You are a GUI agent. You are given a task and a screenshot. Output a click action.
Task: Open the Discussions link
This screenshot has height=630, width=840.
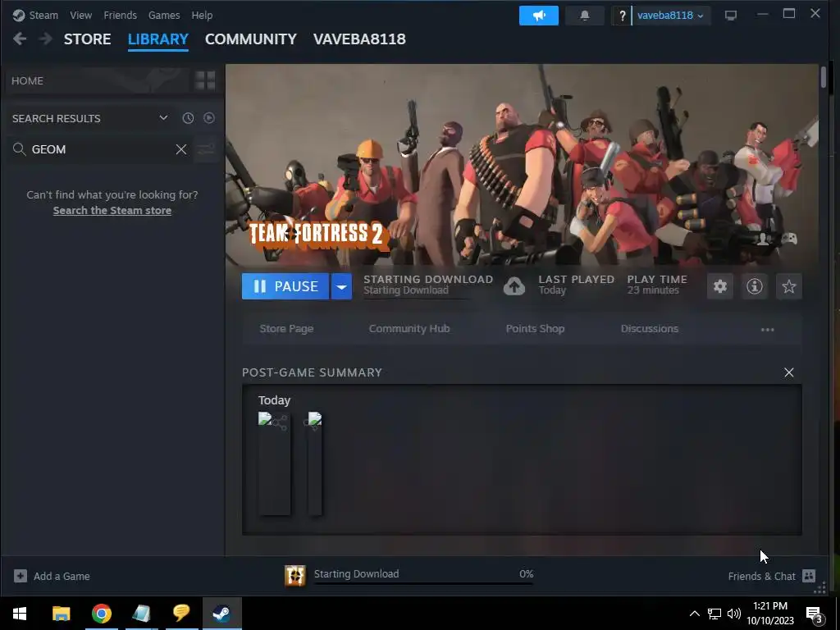650,329
